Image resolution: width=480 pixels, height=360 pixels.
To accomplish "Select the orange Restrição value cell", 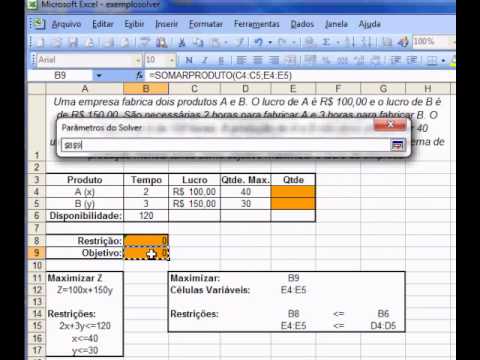I will pyautogui.click(x=146, y=240).
